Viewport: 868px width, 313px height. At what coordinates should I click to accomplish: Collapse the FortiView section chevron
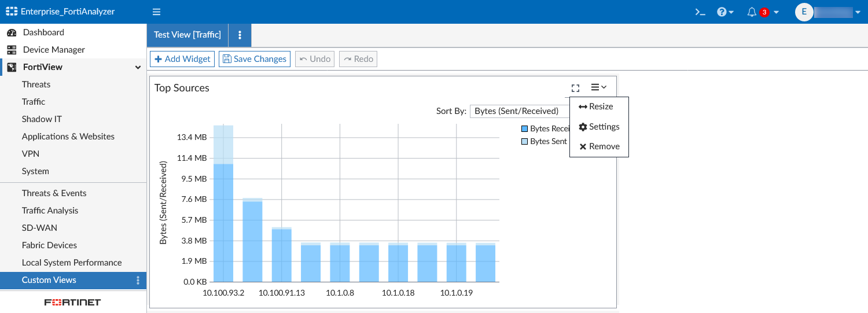(x=138, y=67)
